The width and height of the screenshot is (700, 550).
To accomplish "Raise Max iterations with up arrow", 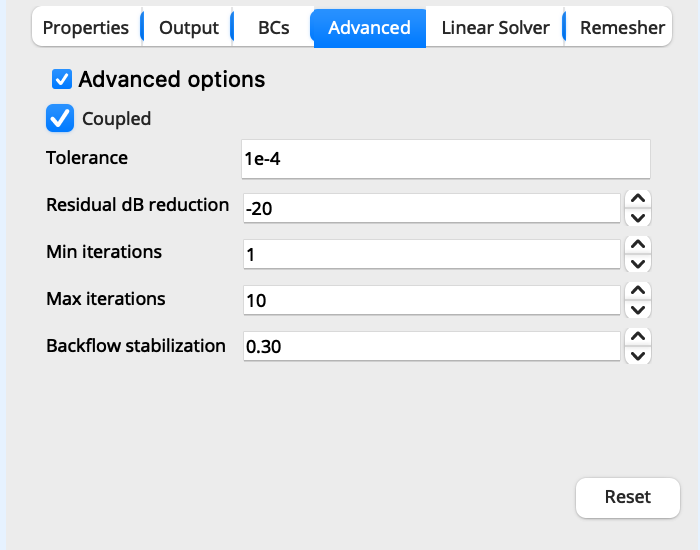I will click(638, 291).
